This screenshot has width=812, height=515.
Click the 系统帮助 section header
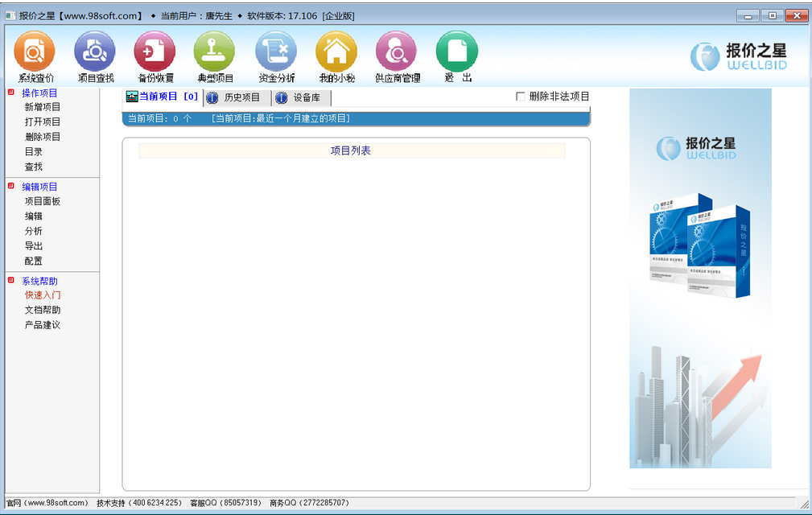[39, 281]
